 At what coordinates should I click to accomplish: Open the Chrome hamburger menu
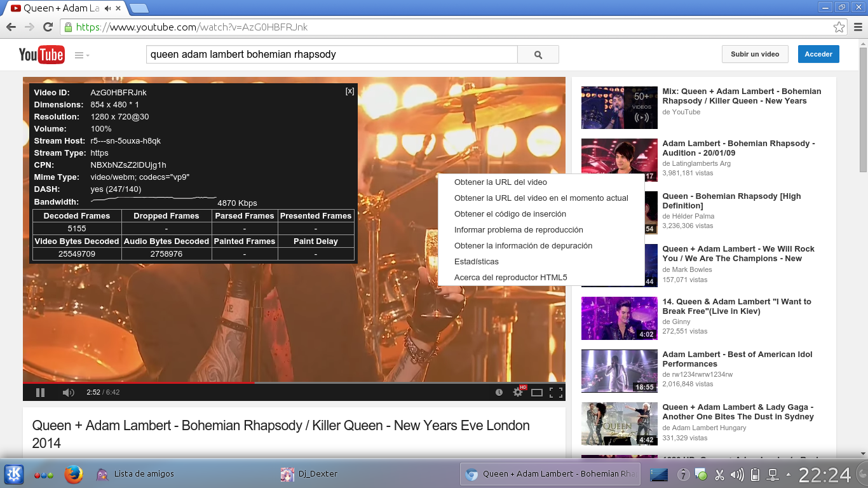coord(858,27)
